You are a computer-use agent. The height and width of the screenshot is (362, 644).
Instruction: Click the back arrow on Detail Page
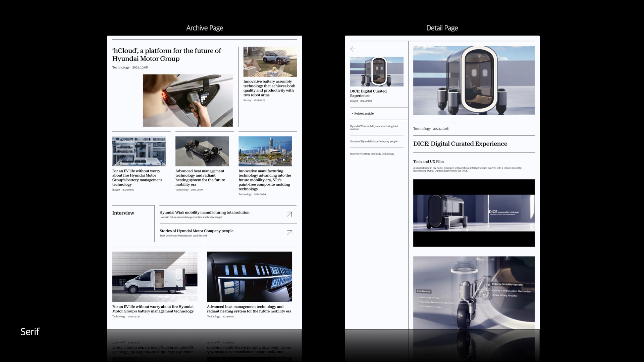[x=353, y=49]
